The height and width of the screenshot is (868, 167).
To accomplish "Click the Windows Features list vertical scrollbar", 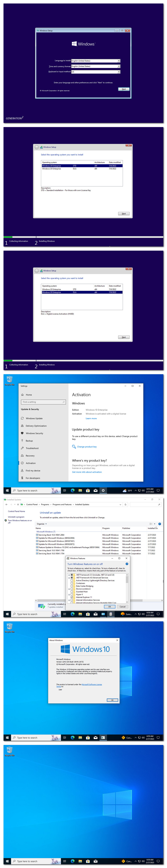I will click(x=127, y=588).
